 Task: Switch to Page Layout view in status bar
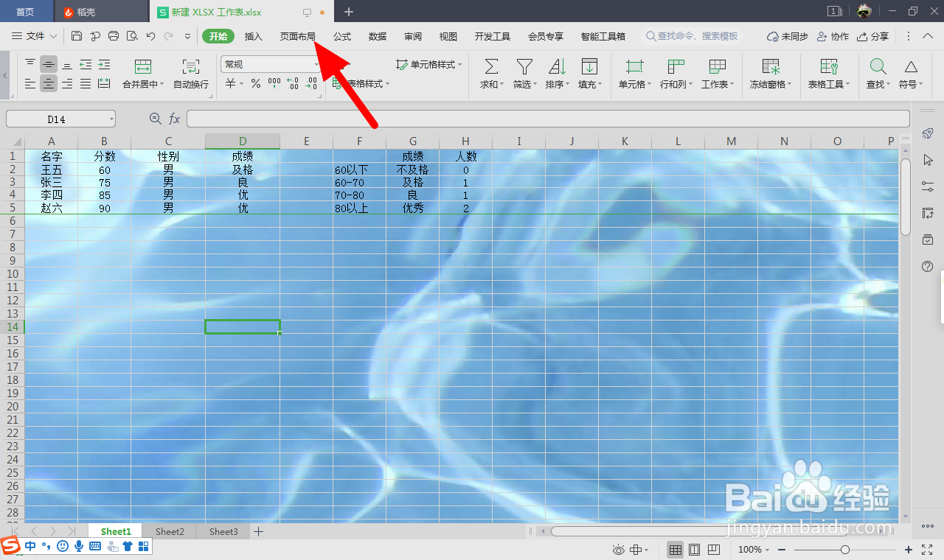(694, 550)
